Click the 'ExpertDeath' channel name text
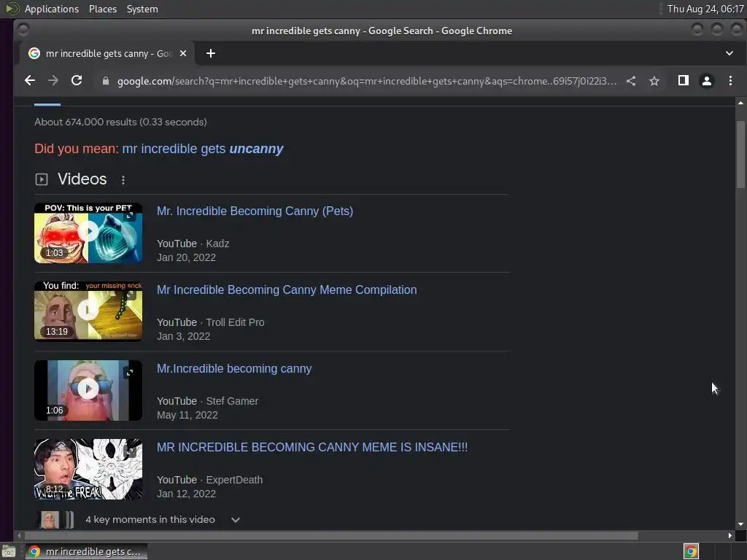 (x=234, y=480)
